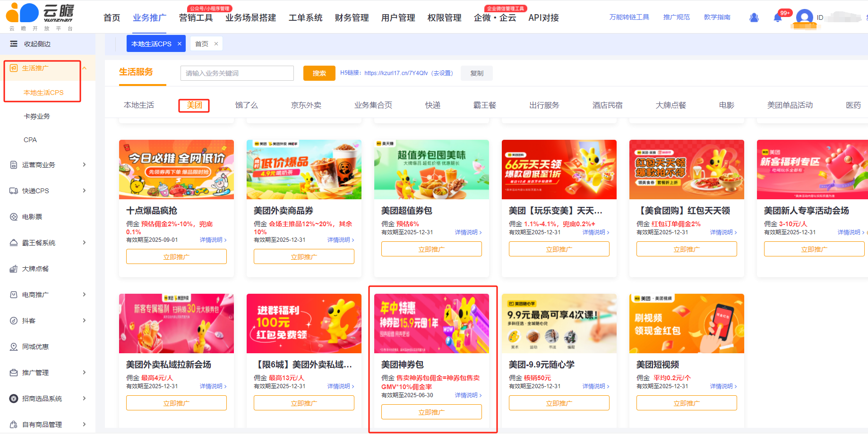The height and width of the screenshot is (434, 868).
Task: Click the 招商选品系统 sidebar icon
Action: coord(14,399)
